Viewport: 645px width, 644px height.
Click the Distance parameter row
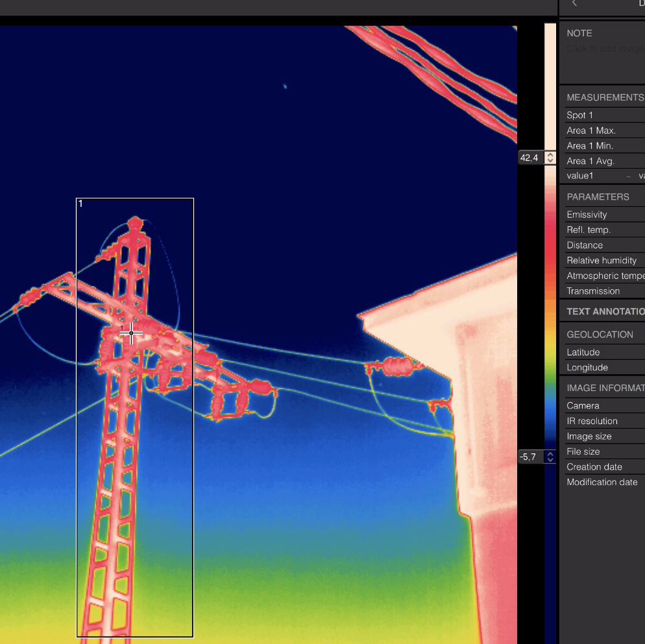(x=603, y=245)
